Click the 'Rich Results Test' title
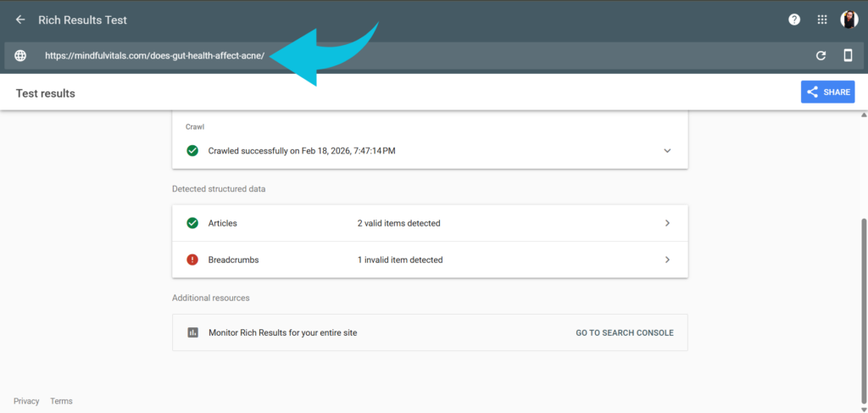Screen dimensions: 868x413 82,20
